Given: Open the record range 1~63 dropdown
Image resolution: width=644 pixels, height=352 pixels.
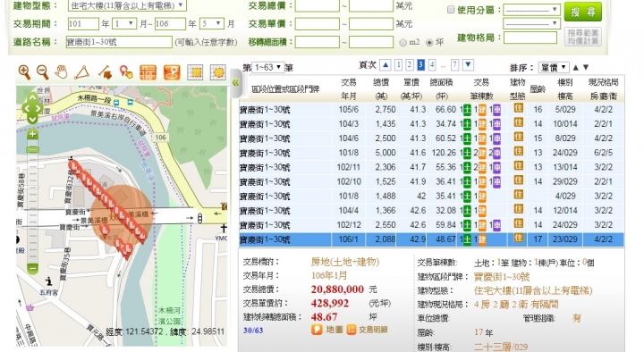Looking at the screenshot, I should 267,67.
